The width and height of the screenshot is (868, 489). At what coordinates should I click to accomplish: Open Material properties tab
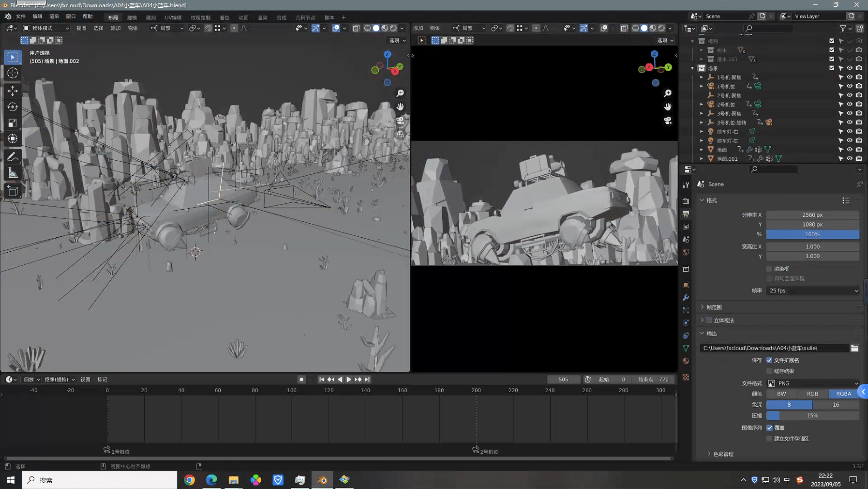pyautogui.click(x=686, y=361)
